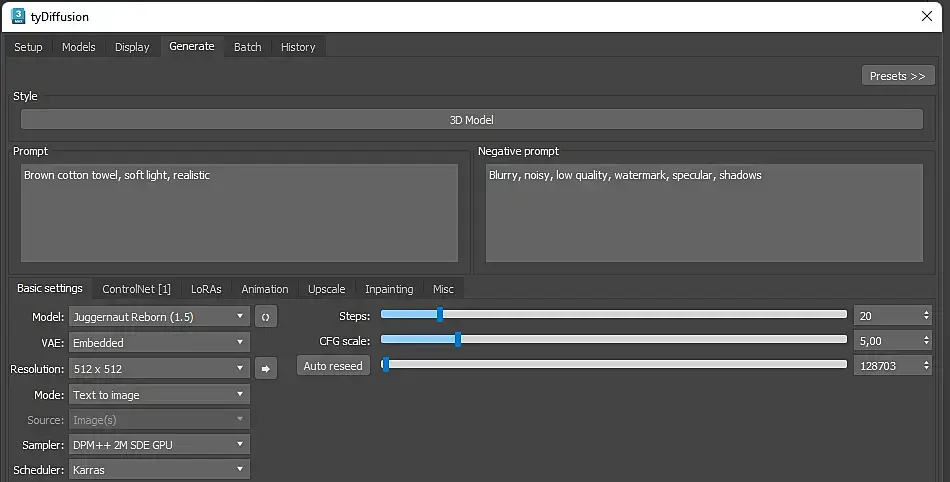950x482 pixels.
Task: Open the Sampler DPM++ 2M SDE GPU dropdown
Action: click(159, 444)
